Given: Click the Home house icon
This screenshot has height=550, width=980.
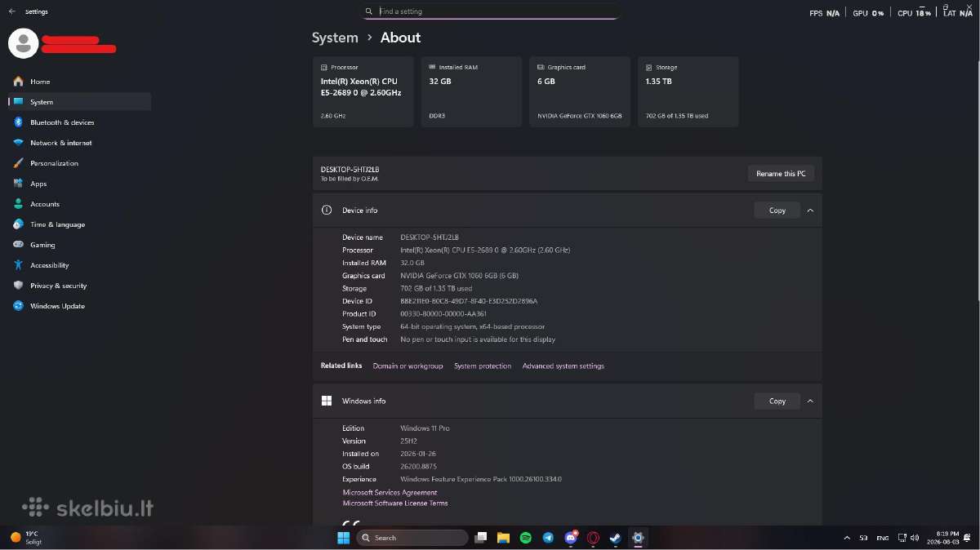Looking at the screenshot, I should click(x=18, y=82).
